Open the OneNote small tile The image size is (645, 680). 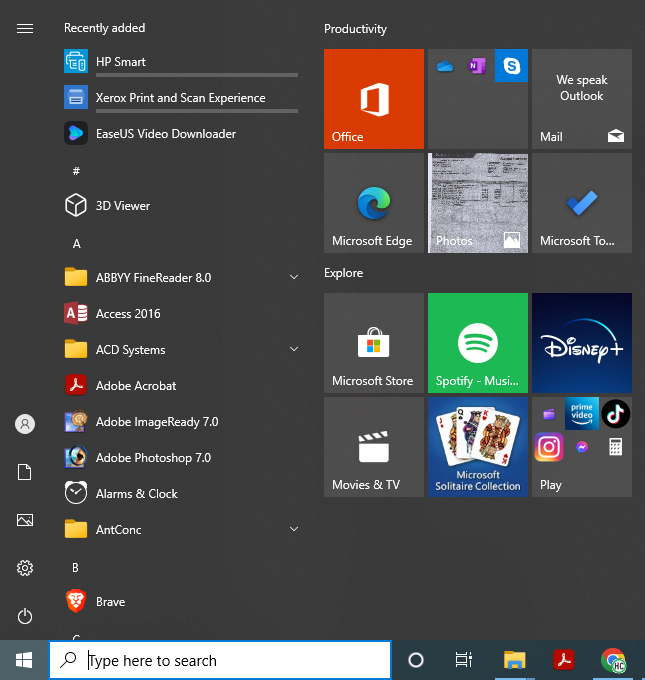(x=477, y=66)
